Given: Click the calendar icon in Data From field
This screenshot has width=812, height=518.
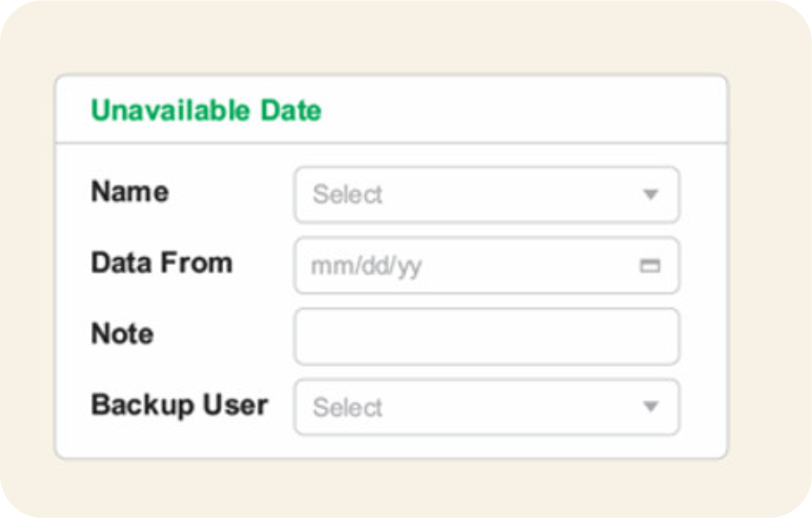Looking at the screenshot, I should 649,266.
